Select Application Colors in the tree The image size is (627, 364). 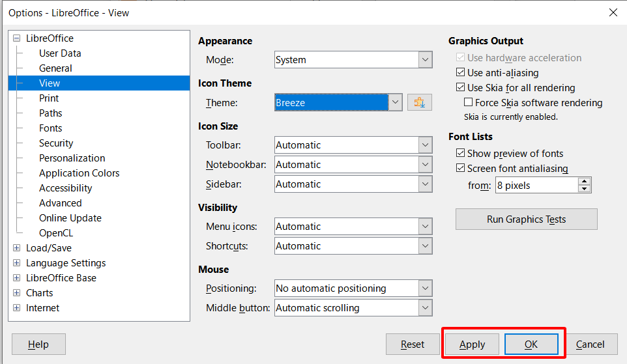79,173
